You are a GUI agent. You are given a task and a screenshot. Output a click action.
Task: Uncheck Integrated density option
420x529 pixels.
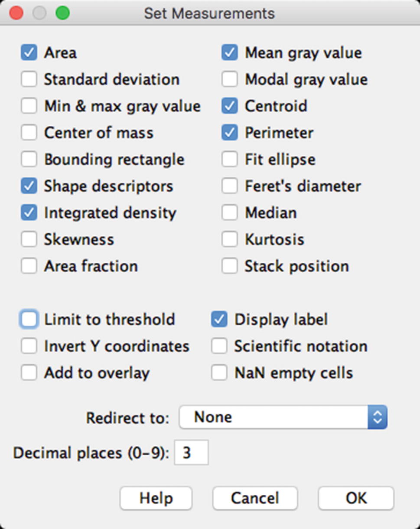(29, 213)
